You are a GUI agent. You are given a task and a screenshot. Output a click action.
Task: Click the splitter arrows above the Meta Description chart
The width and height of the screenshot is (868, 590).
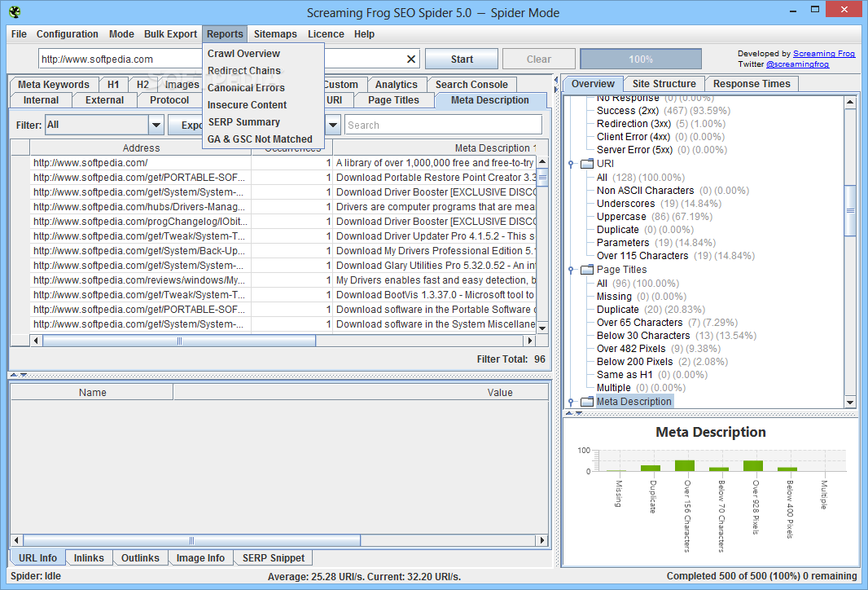click(x=573, y=413)
